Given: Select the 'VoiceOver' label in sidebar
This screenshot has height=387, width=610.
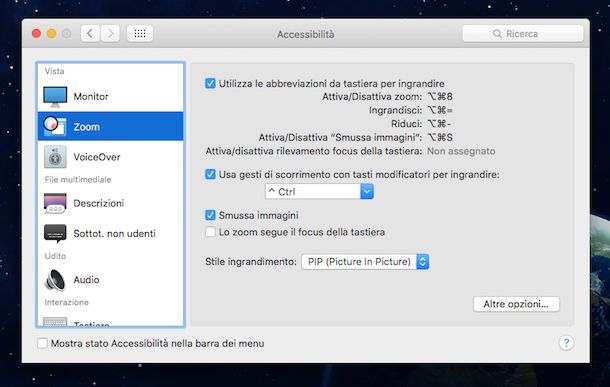Looking at the screenshot, I should click(96, 157).
